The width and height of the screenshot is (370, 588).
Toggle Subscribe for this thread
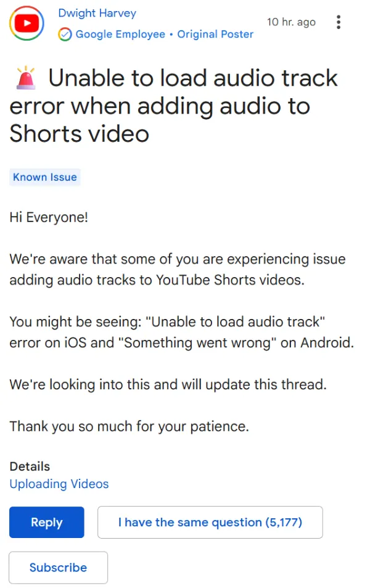coord(58,568)
